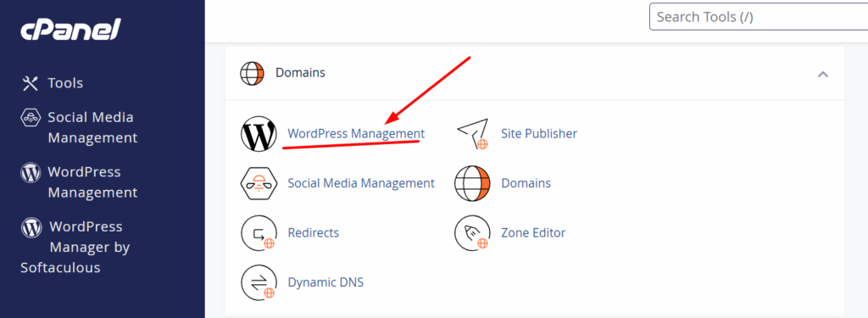Open the Social Media Management link in Domains
868x318 pixels.
click(361, 183)
